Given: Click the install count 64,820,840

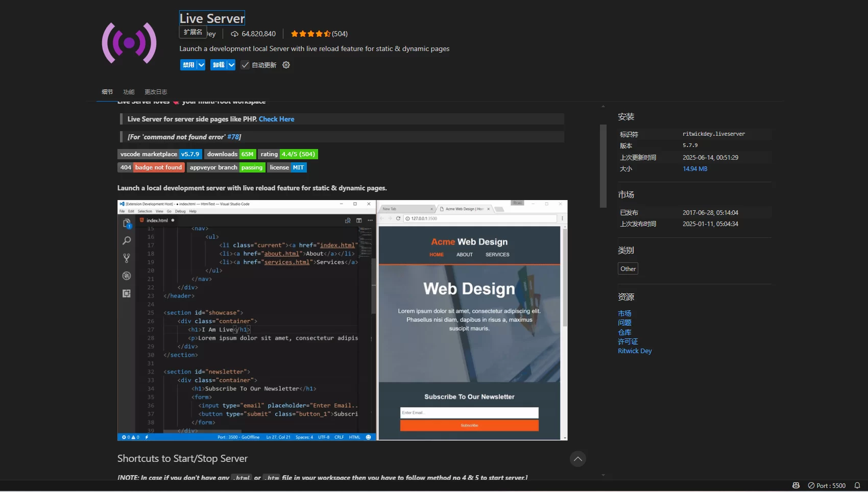Looking at the screenshot, I should (258, 34).
